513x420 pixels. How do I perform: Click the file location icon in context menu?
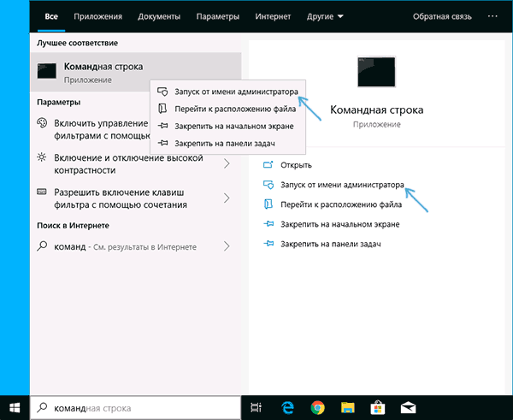click(162, 109)
